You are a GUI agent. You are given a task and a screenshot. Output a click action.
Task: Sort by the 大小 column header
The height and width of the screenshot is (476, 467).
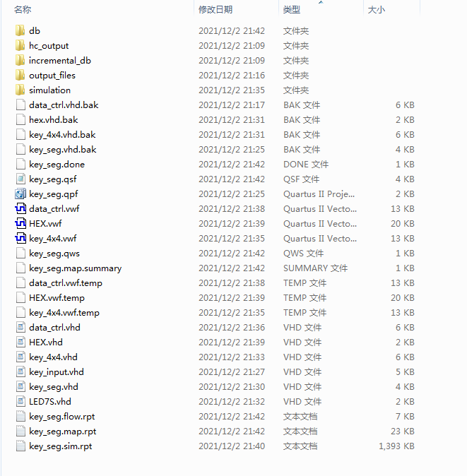(376, 10)
